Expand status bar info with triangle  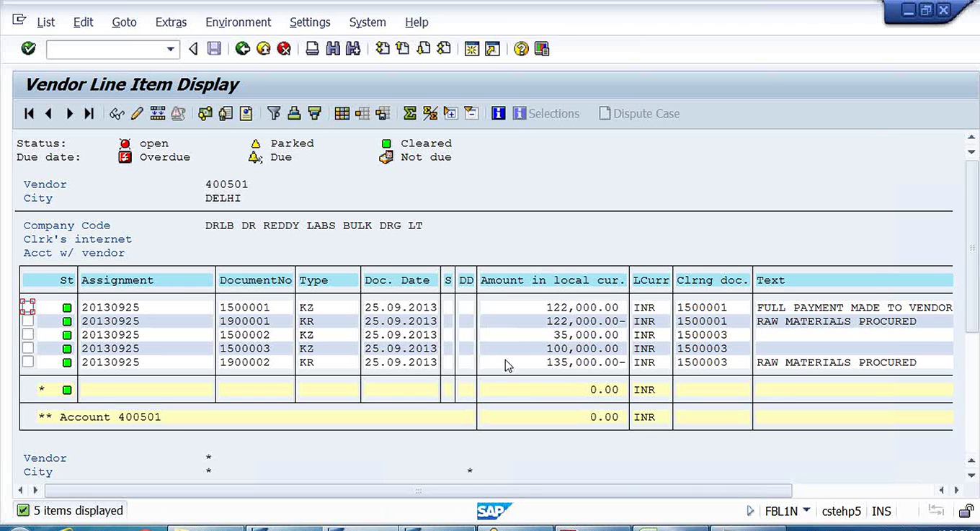pos(750,511)
